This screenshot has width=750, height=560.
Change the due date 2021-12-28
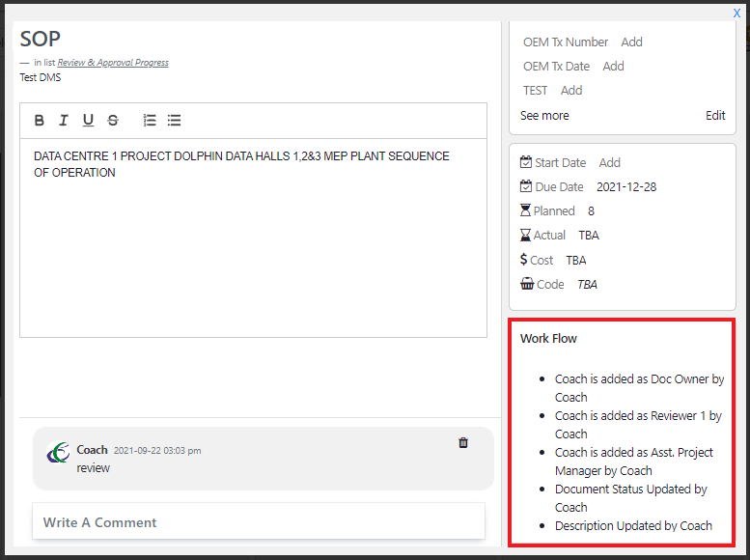point(626,186)
